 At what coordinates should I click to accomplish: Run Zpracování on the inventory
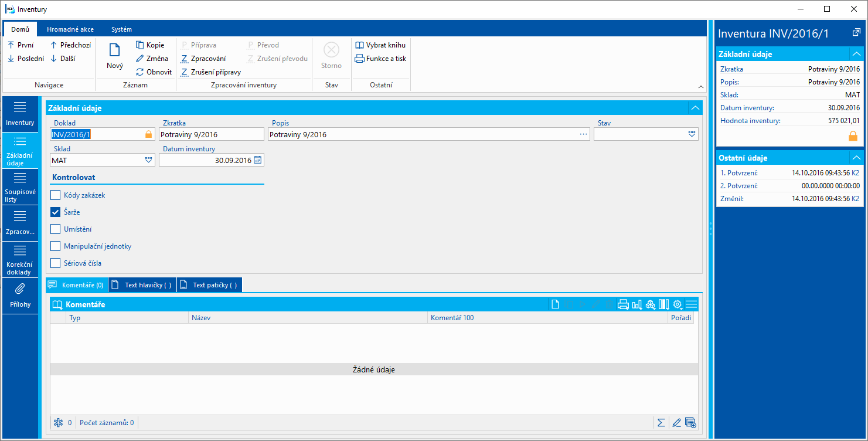click(x=203, y=59)
